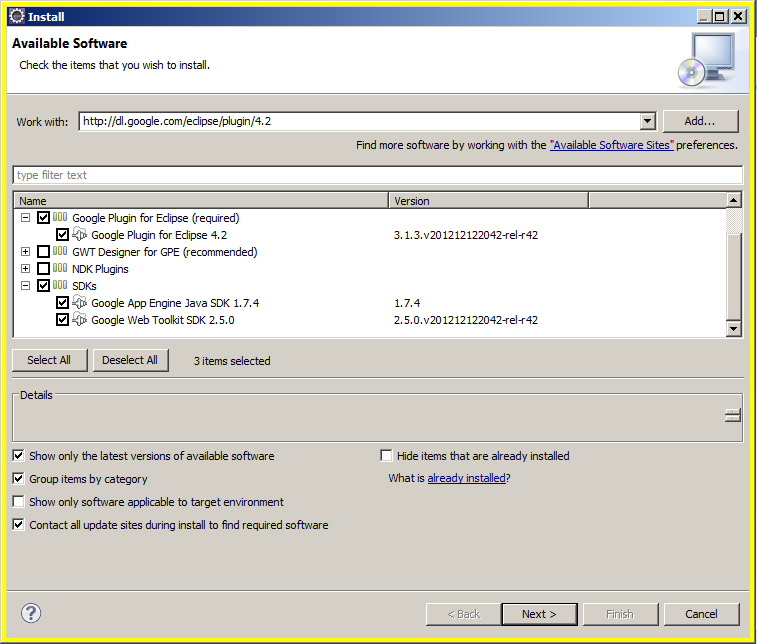
Task: Click the 3 items selected status text
Action: (232, 361)
